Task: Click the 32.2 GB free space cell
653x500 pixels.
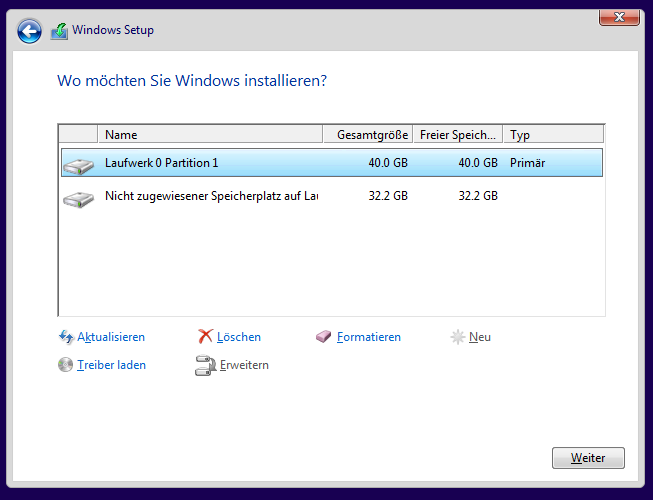Action: pos(478,196)
